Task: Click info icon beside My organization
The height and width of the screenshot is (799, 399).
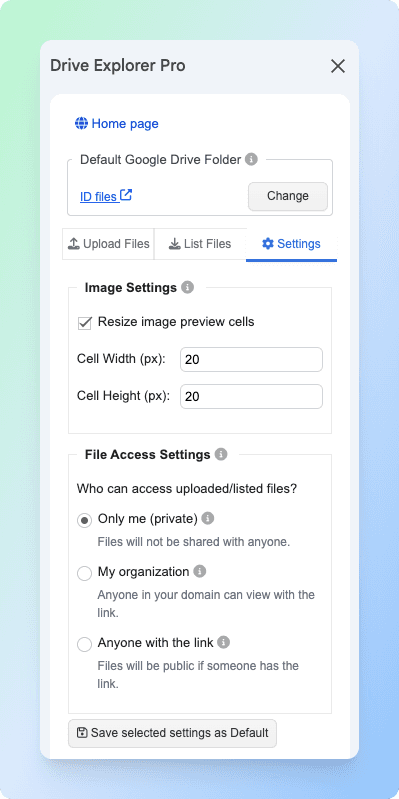Action: (200, 572)
